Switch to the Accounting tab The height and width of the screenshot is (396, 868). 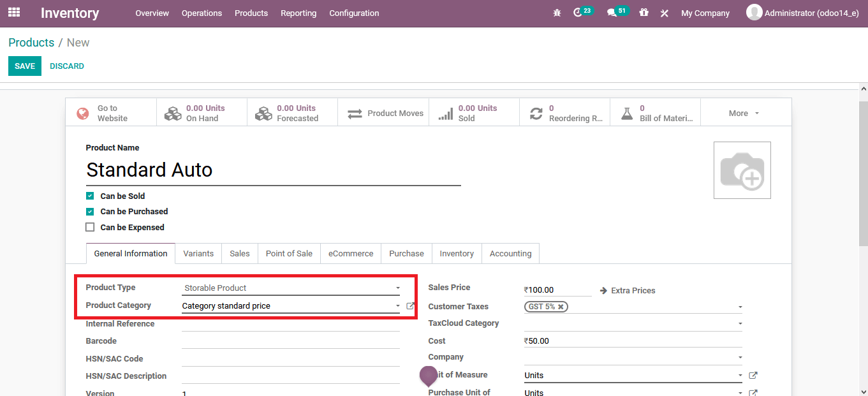[x=510, y=253]
